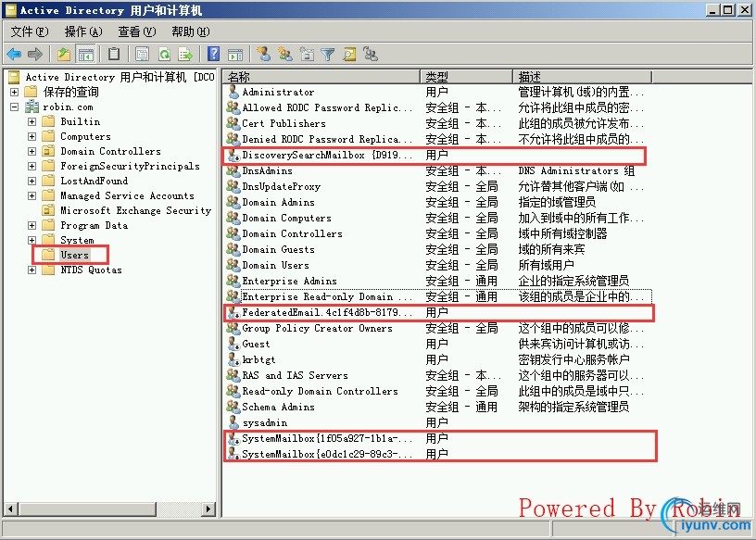Image resolution: width=756 pixels, height=540 pixels.
Task: Expand the 保存的查询 node
Action: point(15,92)
